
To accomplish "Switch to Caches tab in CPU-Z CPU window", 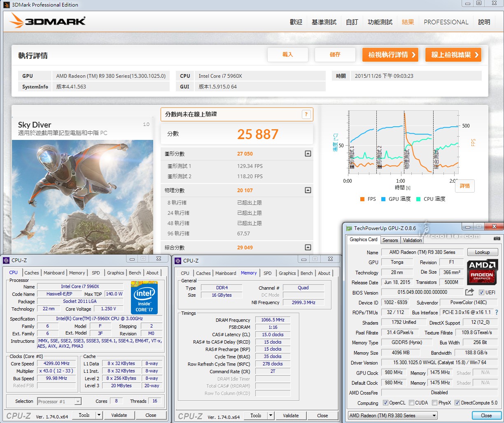I will coord(32,273).
